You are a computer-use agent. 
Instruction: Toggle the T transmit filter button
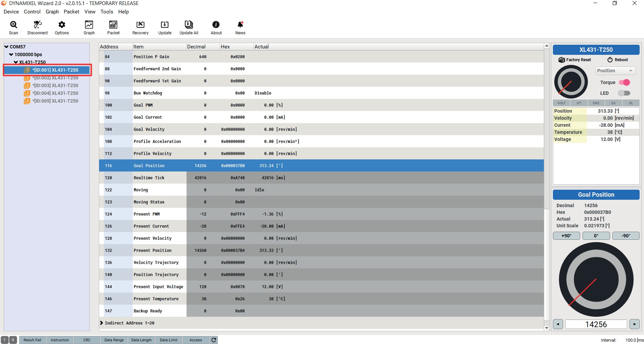pos(5,340)
